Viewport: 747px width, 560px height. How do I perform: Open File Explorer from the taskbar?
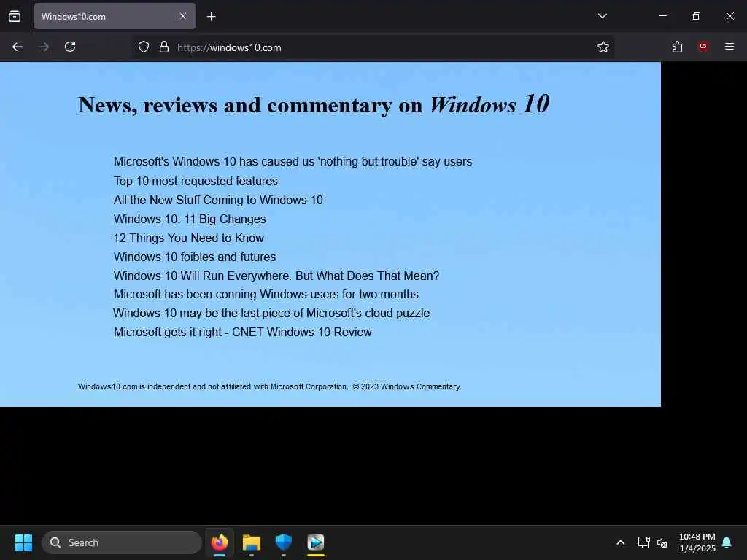click(252, 542)
